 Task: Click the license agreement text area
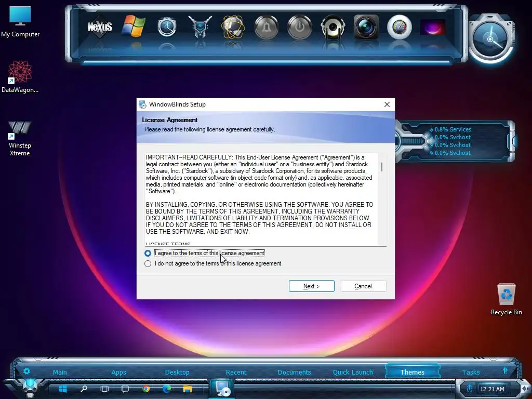click(261, 199)
